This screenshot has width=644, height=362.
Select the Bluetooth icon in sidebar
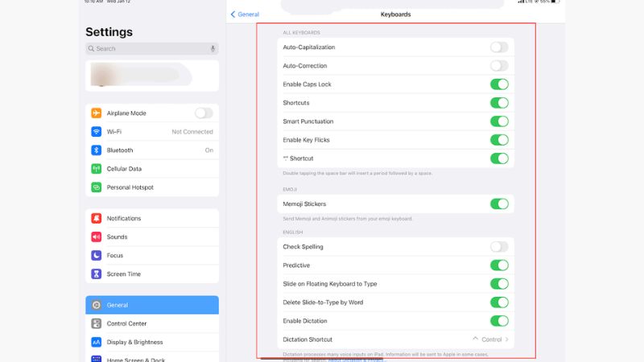pyautogui.click(x=97, y=150)
